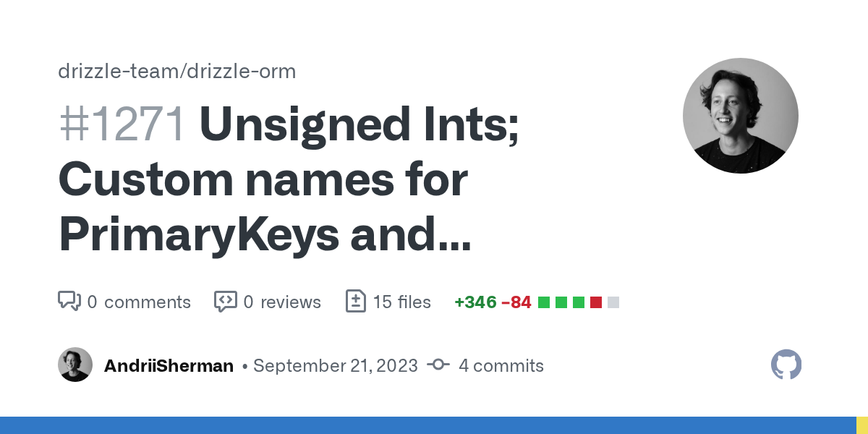Click the 4 commits label
Image resolution: width=868 pixels, height=434 pixels.
[501, 366]
